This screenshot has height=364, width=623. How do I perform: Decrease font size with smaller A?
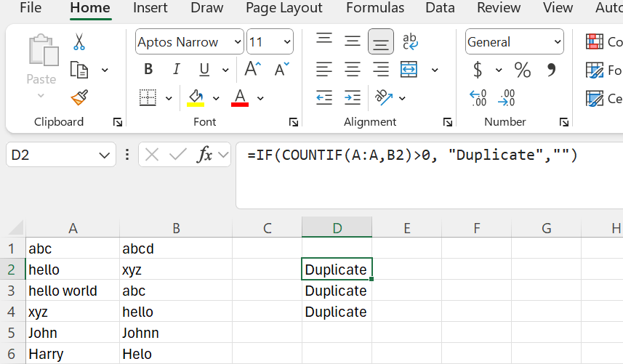(x=282, y=69)
